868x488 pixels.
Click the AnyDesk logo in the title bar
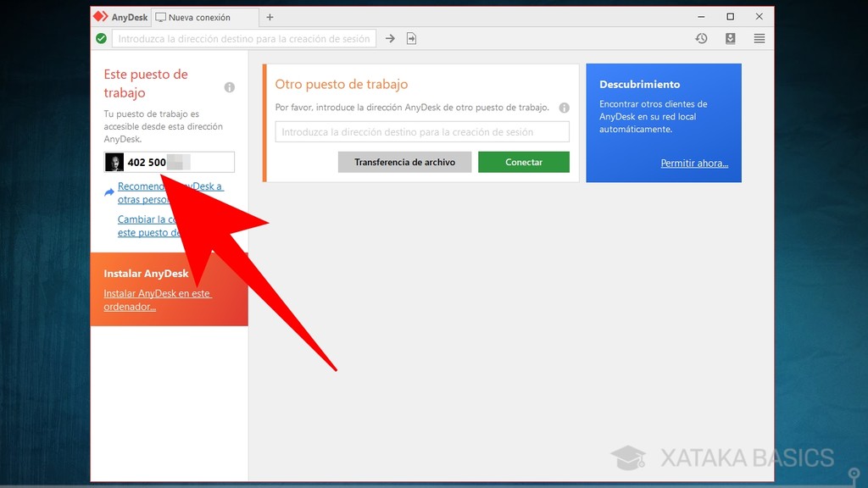click(x=101, y=17)
